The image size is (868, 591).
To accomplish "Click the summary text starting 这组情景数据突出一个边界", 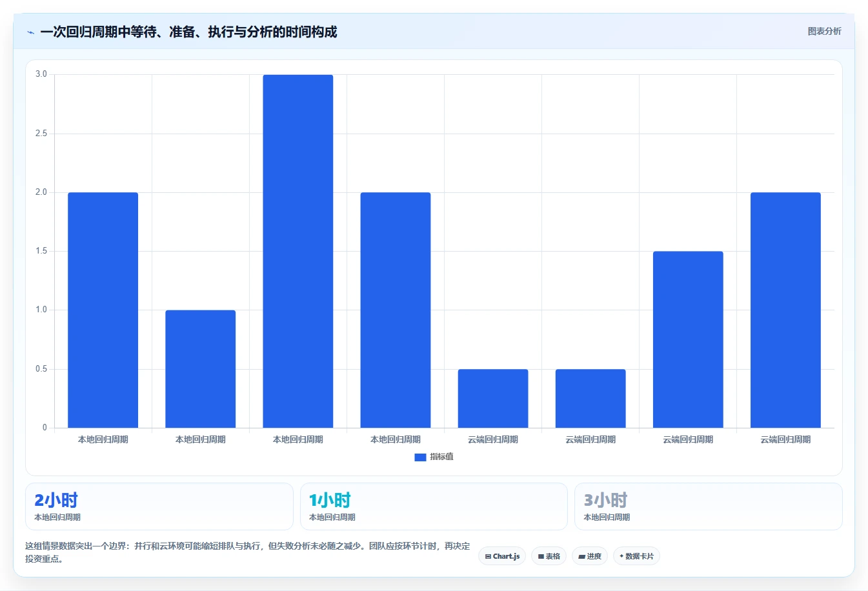I will [248, 552].
